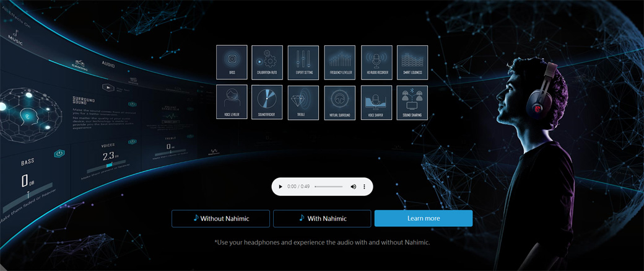Toggle the Bass power button
Viewport: 644px width, 271px height.
click(x=59, y=153)
